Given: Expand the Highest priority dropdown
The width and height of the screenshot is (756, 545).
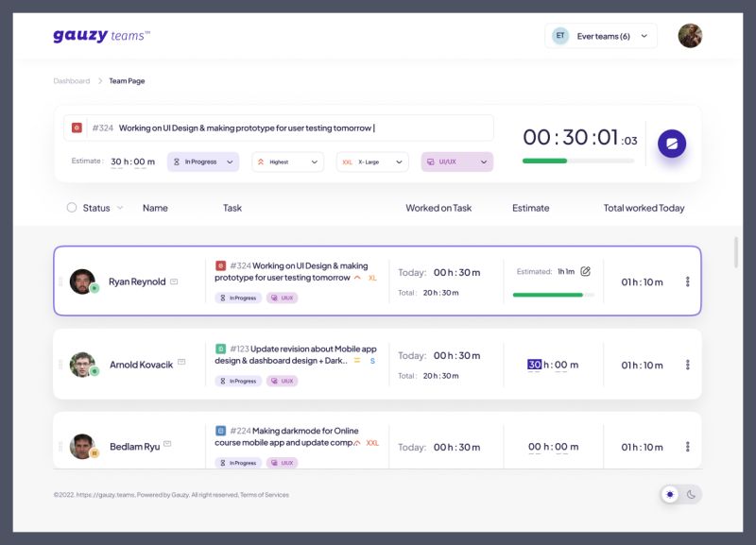Looking at the screenshot, I should tap(287, 162).
